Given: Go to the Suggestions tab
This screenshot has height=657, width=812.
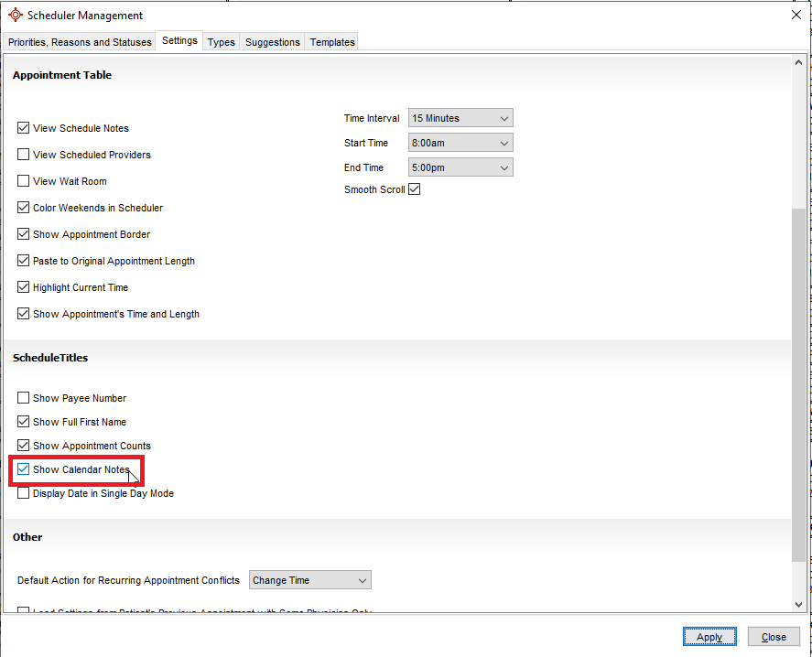Looking at the screenshot, I should 273,42.
